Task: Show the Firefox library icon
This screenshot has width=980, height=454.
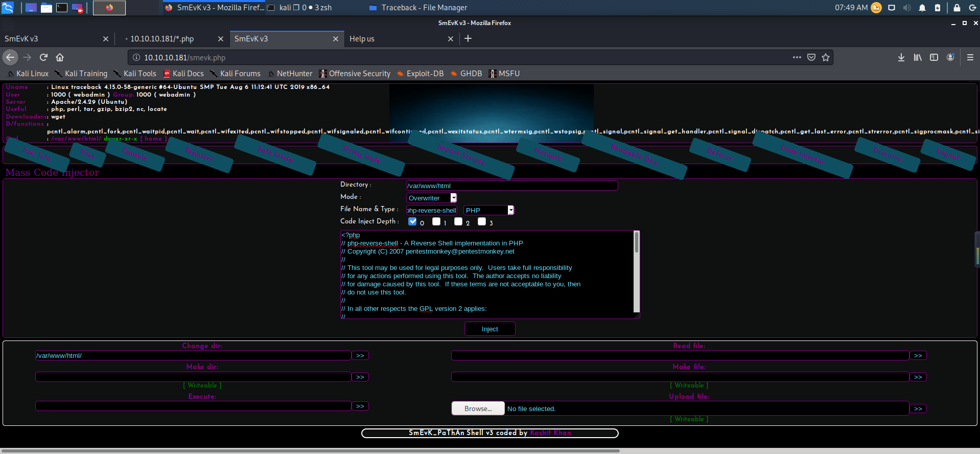Action: point(918,57)
